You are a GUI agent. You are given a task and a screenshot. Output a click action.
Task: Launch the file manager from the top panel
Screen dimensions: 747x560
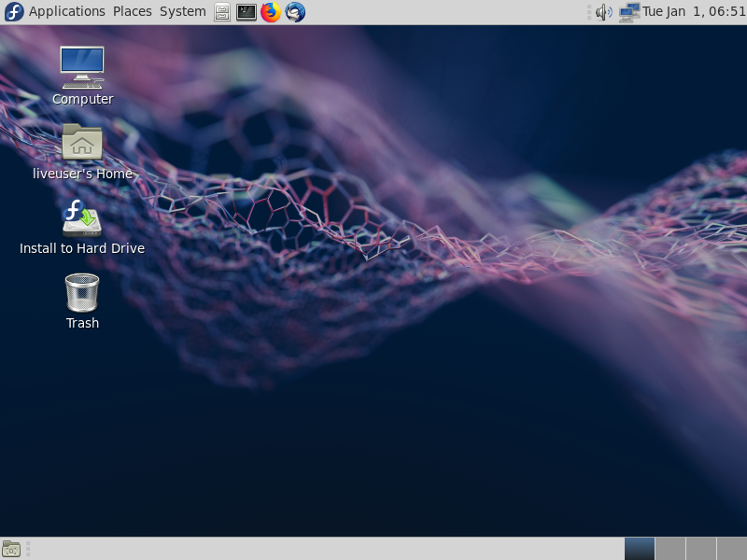222,12
